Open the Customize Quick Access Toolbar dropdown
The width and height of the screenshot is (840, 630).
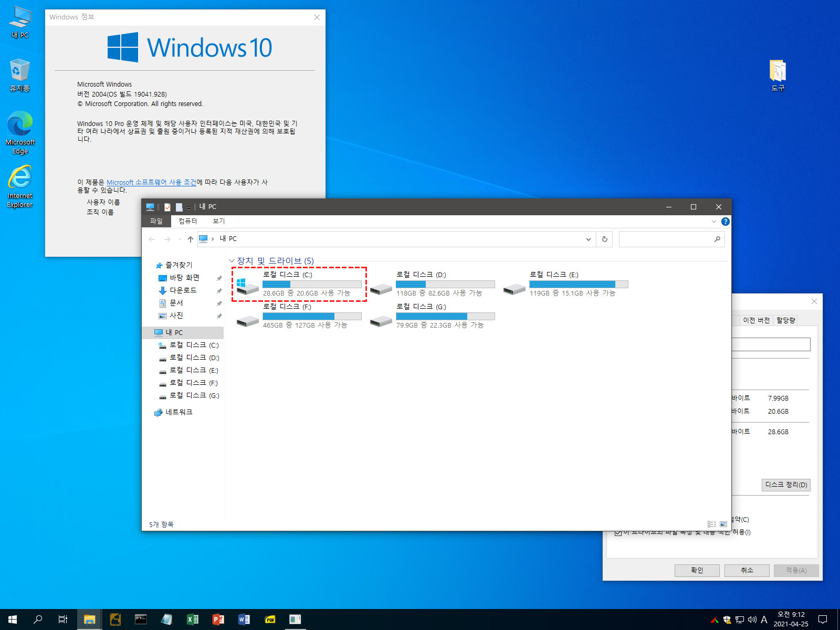(x=188, y=207)
